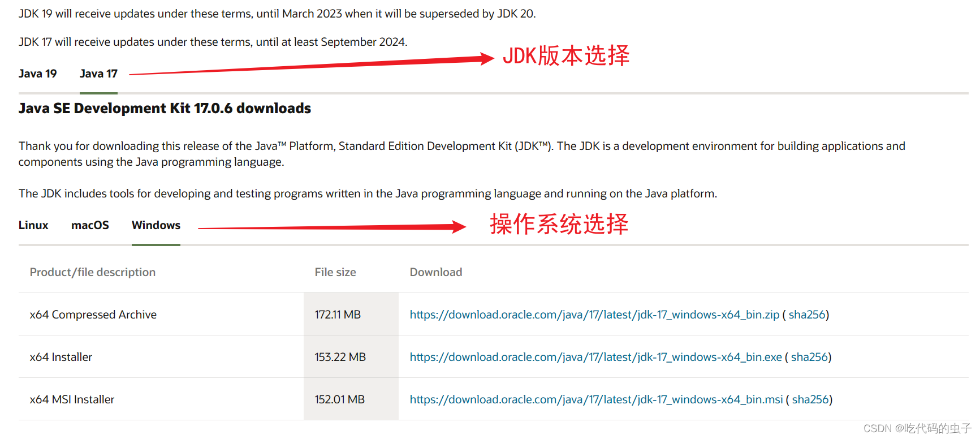Switch to the macOS tab

pyautogui.click(x=90, y=225)
